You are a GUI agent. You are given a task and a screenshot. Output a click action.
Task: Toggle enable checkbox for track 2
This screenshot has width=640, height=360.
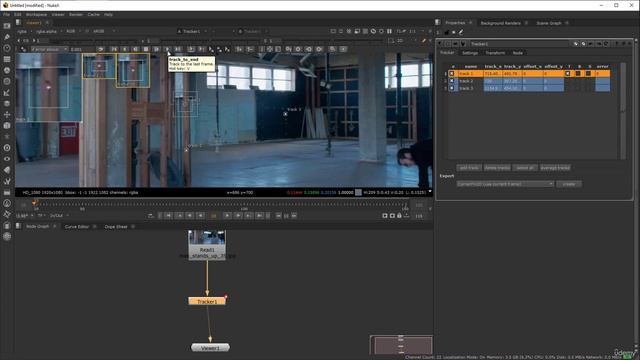pos(451,81)
